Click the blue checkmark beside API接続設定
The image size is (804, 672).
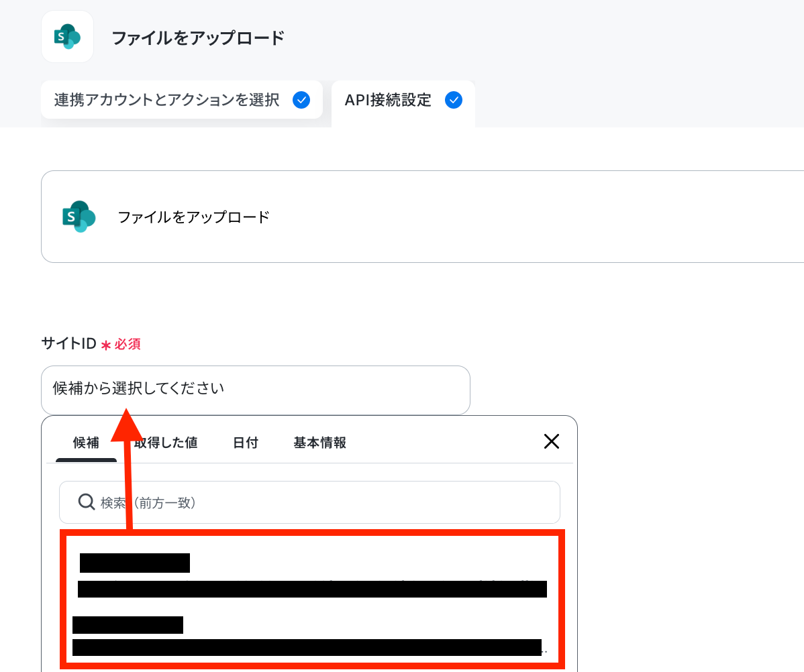coord(453,99)
